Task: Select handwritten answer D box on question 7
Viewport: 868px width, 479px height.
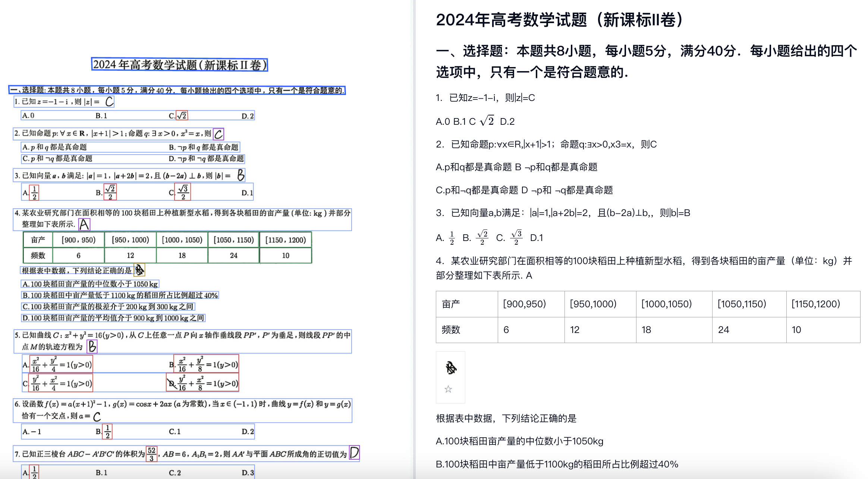Action: tap(354, 453)
